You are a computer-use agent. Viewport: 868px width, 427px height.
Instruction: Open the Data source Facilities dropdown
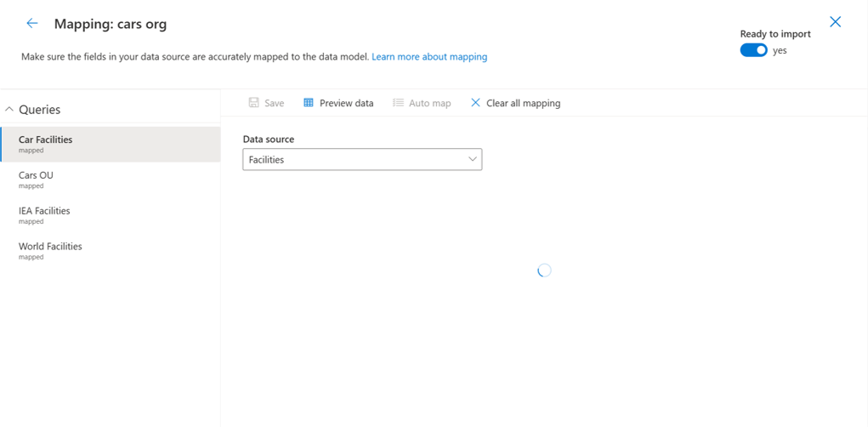(362, 160)
